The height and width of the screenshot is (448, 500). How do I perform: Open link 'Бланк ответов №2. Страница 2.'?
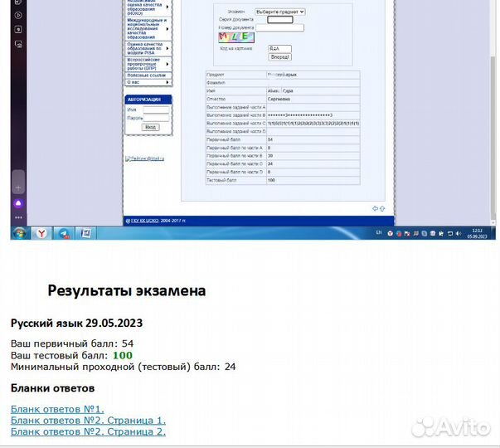click(88, 431)
